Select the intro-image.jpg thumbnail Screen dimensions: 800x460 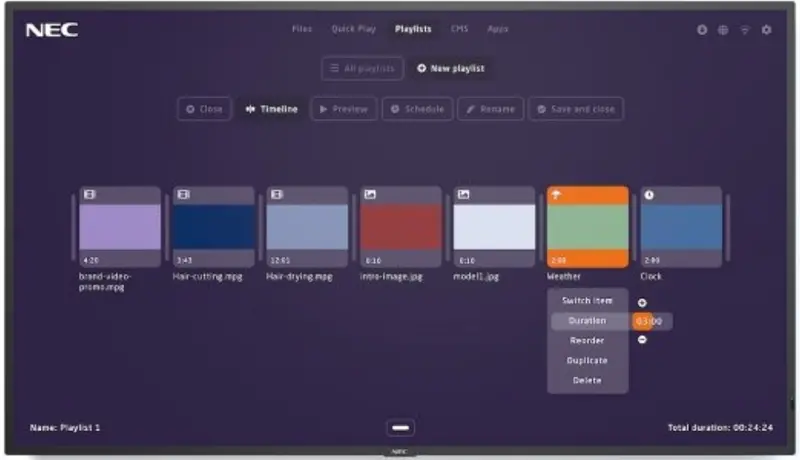[x=401, y=227]
